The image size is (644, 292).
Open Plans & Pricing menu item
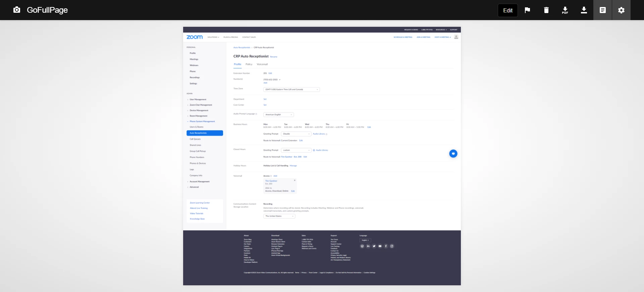click(x=231, y=37)
